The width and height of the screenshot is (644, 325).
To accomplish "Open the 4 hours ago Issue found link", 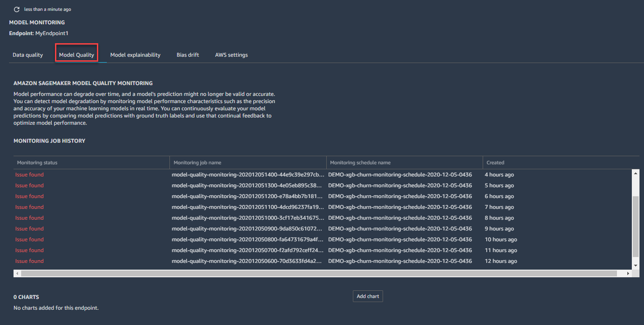I will click(x=29, y=174).
